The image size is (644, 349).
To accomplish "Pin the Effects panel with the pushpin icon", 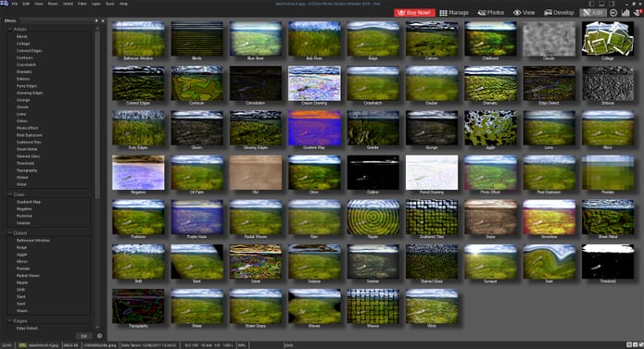I will pos(96,20).
